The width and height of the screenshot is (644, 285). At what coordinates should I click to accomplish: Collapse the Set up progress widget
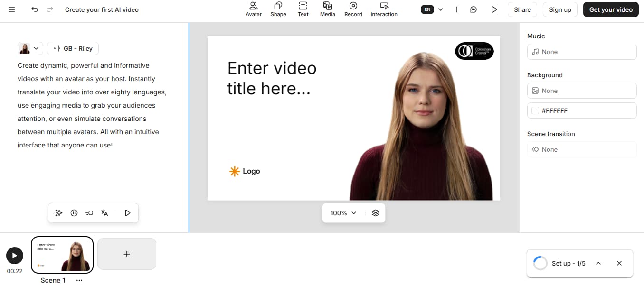[x=598, y=263]
